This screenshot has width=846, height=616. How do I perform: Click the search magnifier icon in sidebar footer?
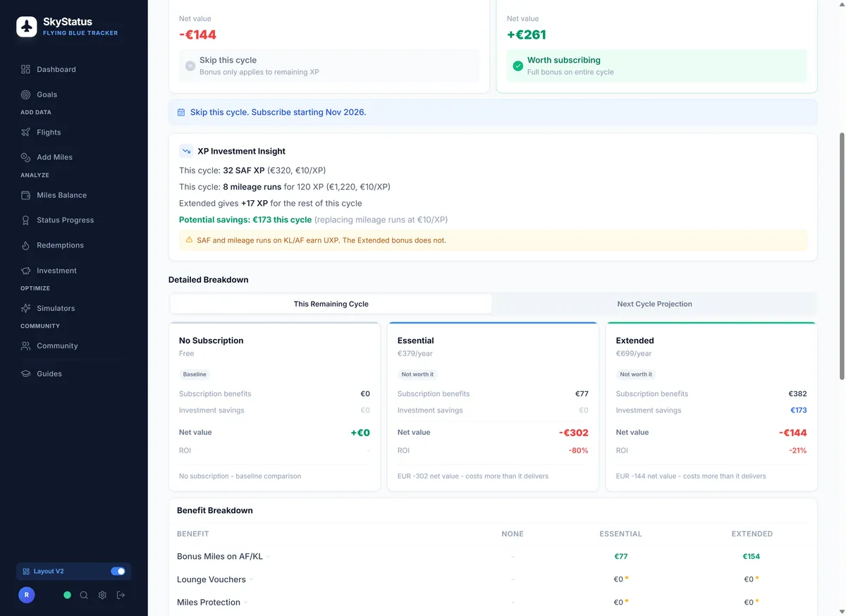pyautogui.click(x=84, y=595)
